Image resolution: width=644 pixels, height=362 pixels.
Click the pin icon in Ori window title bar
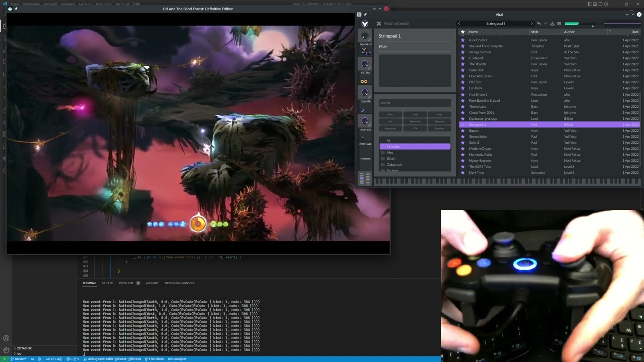click(x=16, y=9)
